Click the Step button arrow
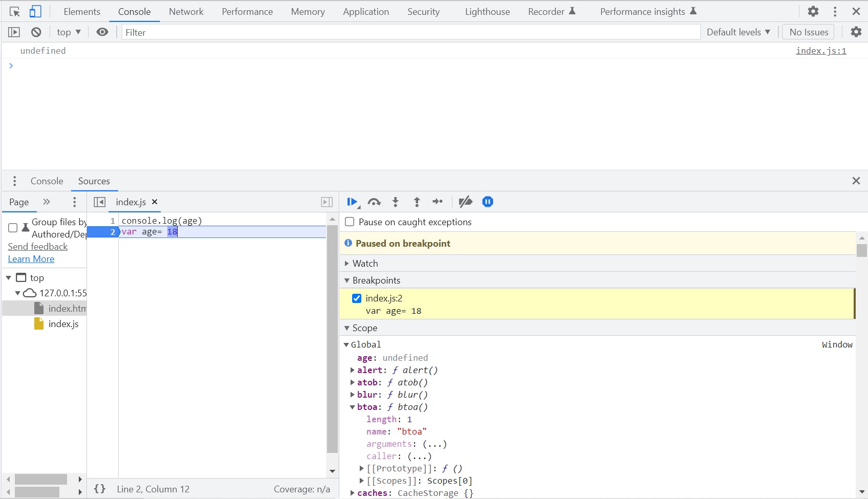This screenshot has width=868, height=499. coord(438,202)
